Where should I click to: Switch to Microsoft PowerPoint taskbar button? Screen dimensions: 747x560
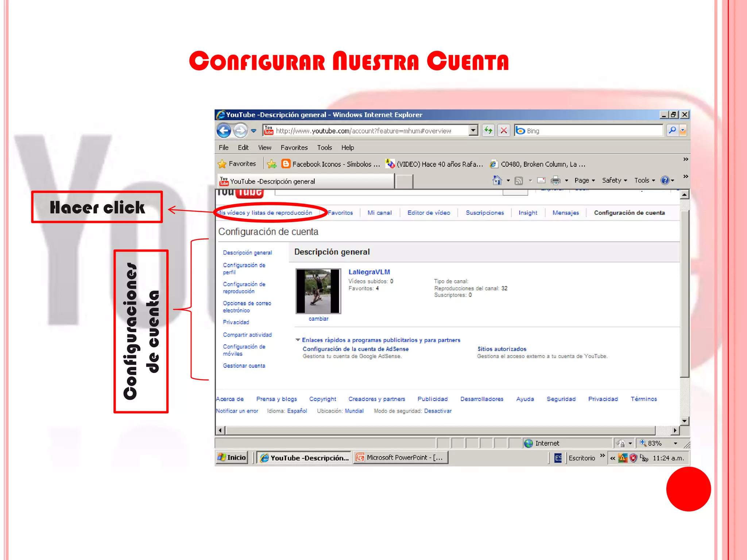point(400,457)
